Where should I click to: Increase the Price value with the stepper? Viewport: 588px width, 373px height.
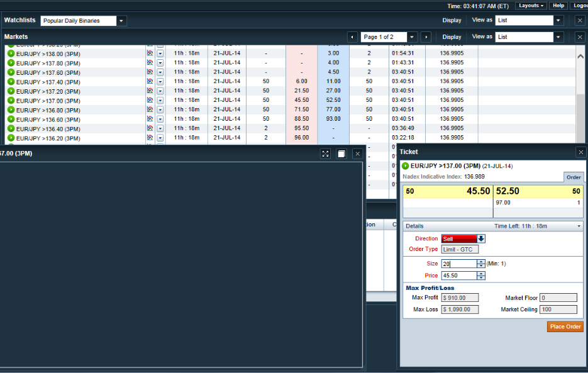pos(481,274)
